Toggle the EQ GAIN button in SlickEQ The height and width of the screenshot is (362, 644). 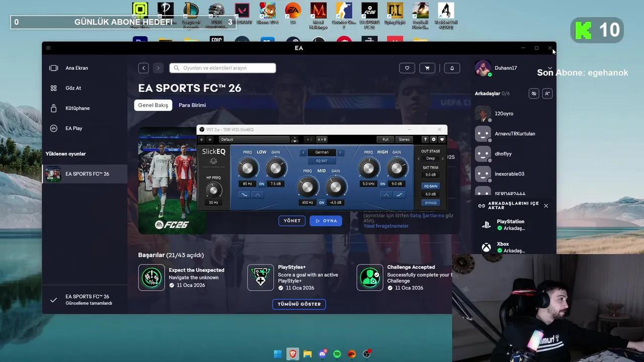click(x=431, y=186)
